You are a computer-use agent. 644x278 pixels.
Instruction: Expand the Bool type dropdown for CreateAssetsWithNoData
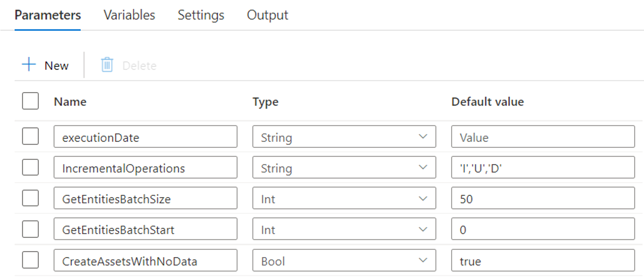(x=344, y=261)
